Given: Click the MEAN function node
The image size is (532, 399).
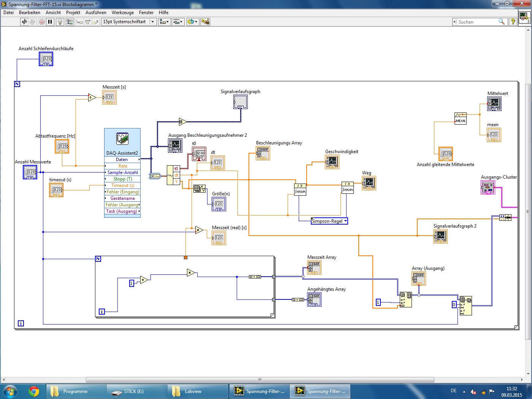Looking at the screenshot, I should click(x=461, y=118).
